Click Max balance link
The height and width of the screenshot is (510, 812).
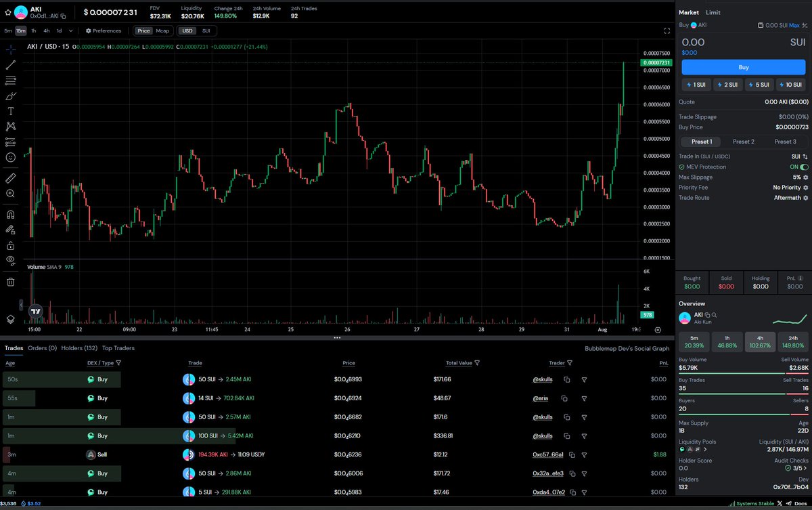pos(794,25)
